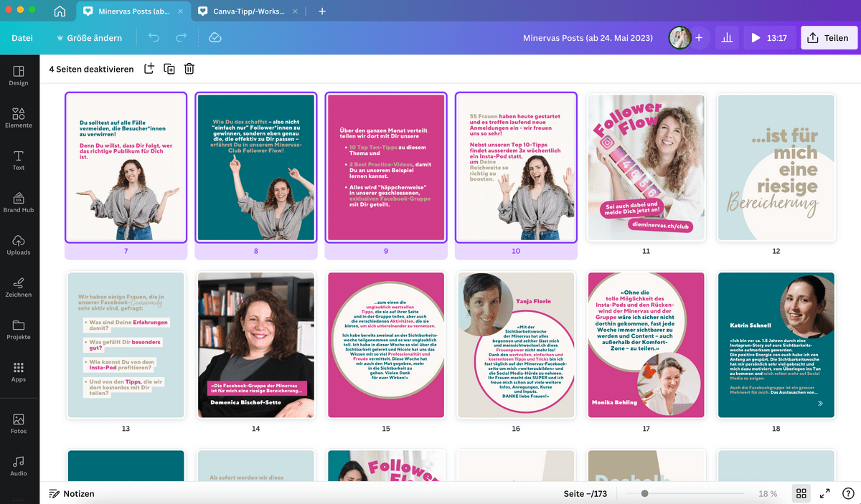The image size is (861, 504).
Task: Redo the last action
Action: (181, 38)
